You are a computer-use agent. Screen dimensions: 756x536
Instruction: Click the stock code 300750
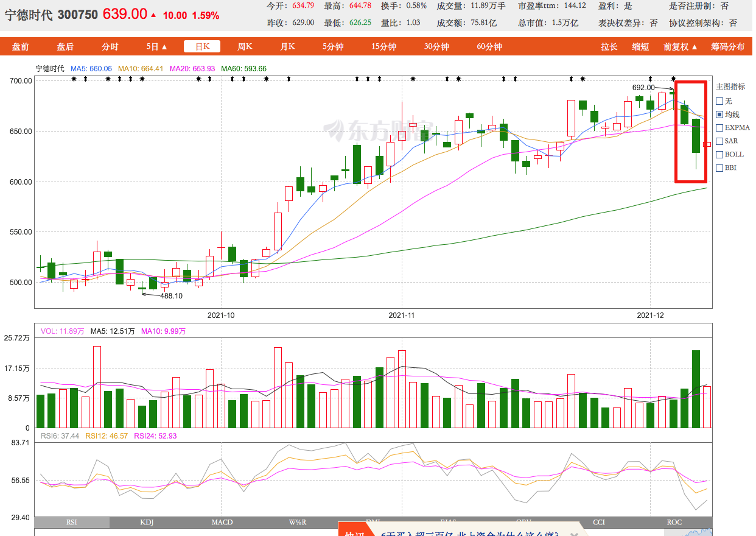(x=77, y=15)
